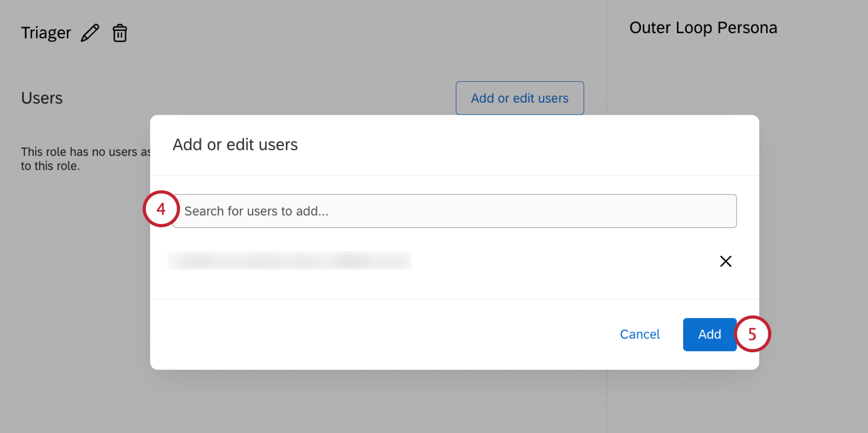
Task: Click blank row space between user name and X
Action: (562, 261)
